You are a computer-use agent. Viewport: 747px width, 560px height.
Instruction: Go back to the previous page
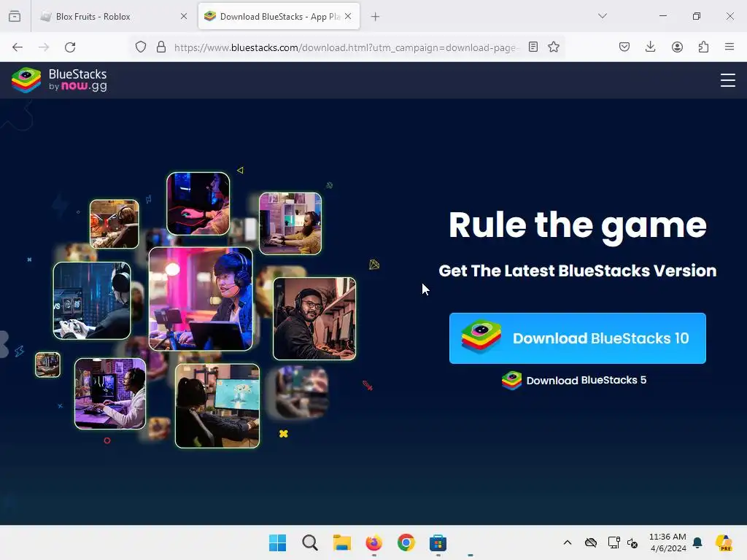point(18,47)
